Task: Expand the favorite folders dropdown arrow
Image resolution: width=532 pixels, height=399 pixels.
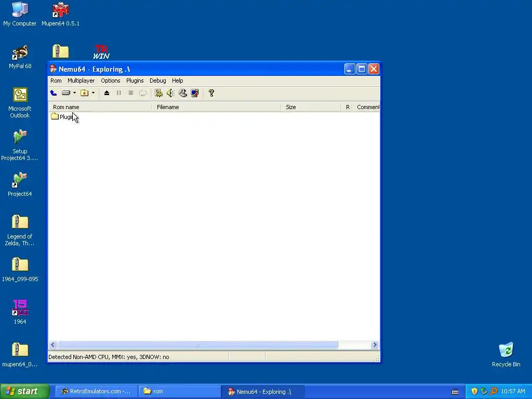Action: click(x=94, y=93)
